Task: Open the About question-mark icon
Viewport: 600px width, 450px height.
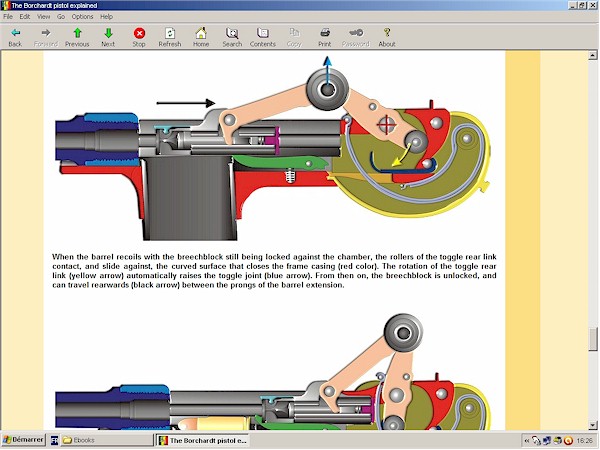Action: (x=387, y=37)
